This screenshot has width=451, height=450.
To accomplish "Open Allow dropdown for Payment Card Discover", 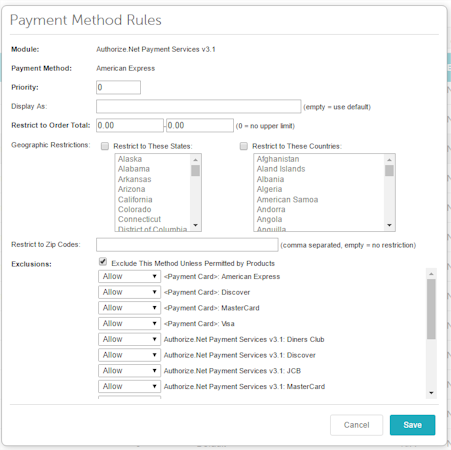I will point(129,292).
